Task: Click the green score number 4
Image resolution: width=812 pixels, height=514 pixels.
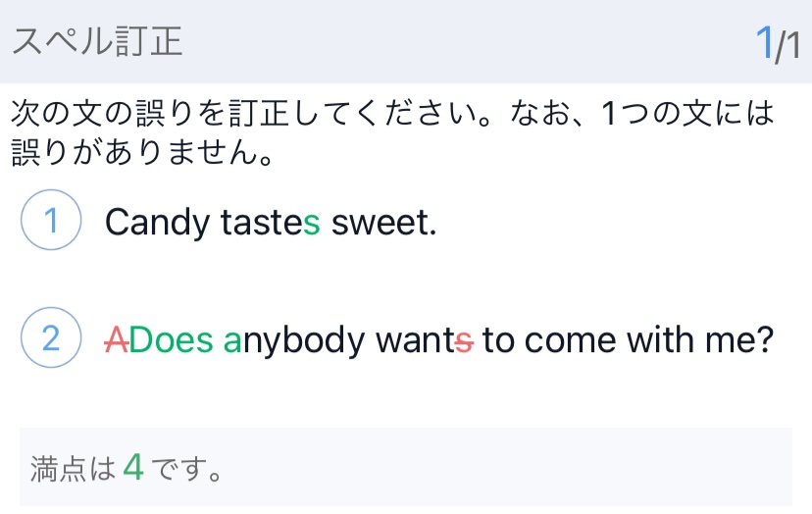Action: pyautogui.click(x=133, y=468)
